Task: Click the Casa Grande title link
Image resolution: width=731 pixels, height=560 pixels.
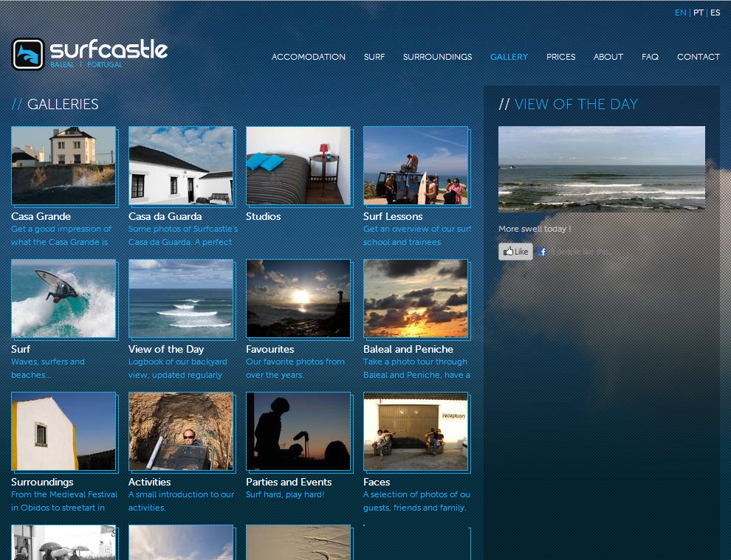Action: click(41, 217)
